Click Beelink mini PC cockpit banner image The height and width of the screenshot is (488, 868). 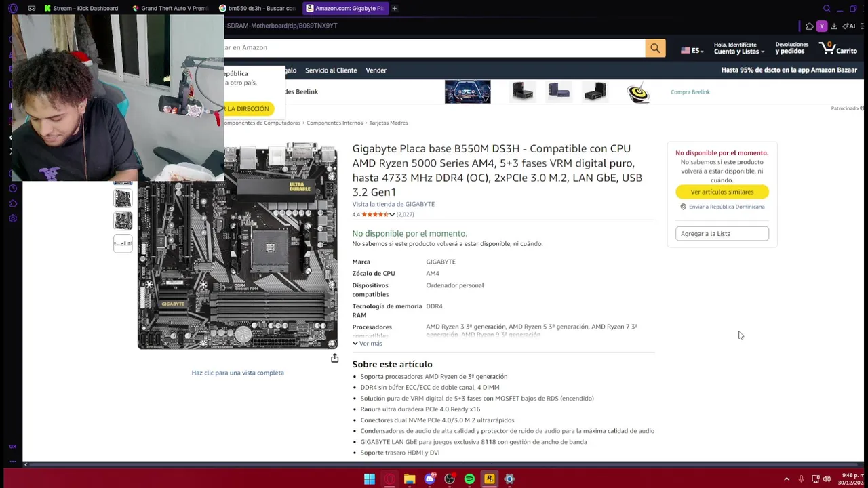468,92
